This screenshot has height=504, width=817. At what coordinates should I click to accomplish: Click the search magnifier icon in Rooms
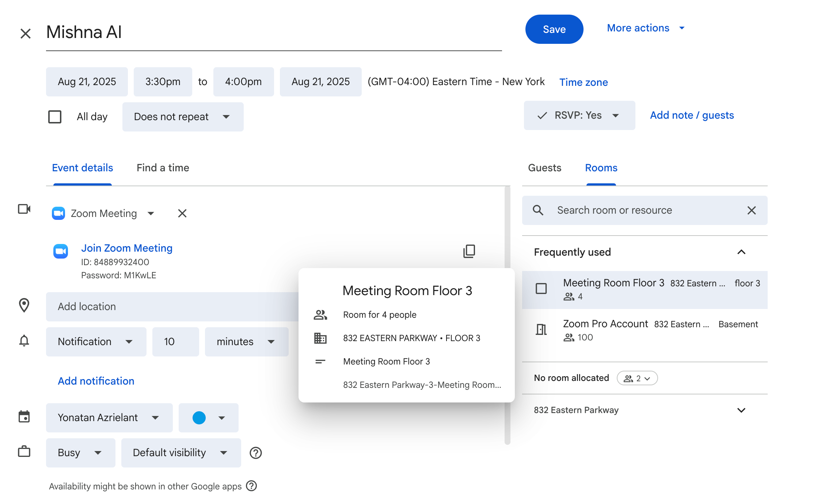click(x=538, y=210)
